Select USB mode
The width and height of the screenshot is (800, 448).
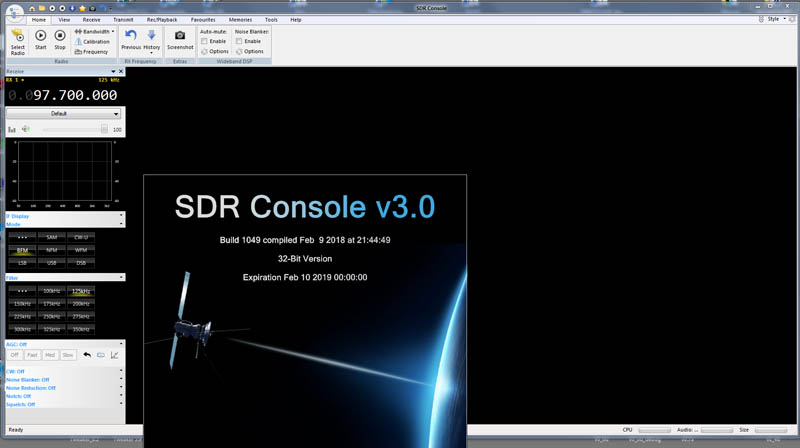(52, 263)
